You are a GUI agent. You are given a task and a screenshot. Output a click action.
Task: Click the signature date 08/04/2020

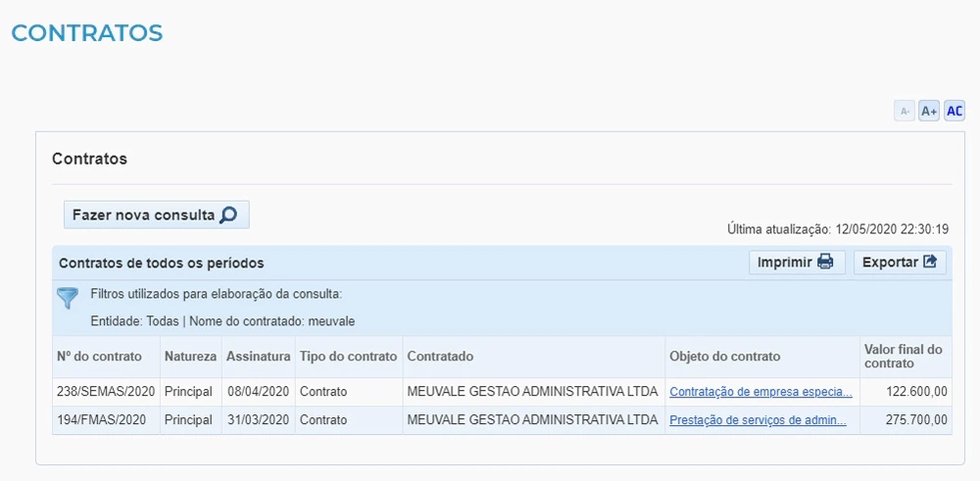pyautogui.click(x=258, y=392)
